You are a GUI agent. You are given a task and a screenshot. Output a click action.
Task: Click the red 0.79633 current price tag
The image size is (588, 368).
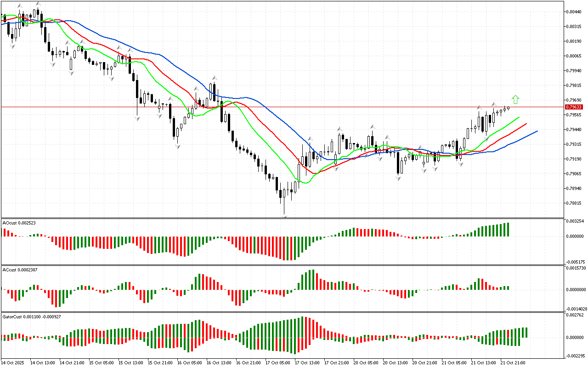pos(575,107)
